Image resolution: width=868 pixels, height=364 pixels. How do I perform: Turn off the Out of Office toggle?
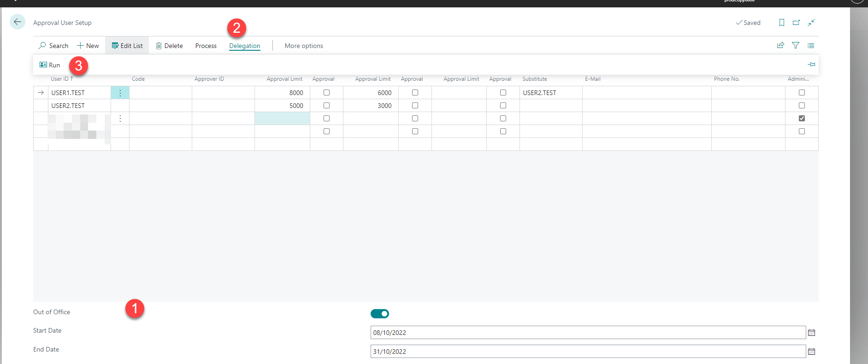coord(380,314)
